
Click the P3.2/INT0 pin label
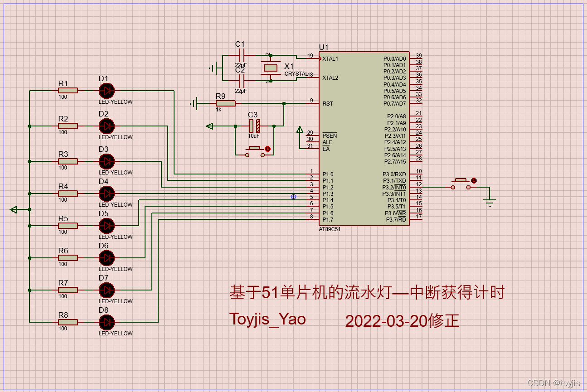[394, 187]
